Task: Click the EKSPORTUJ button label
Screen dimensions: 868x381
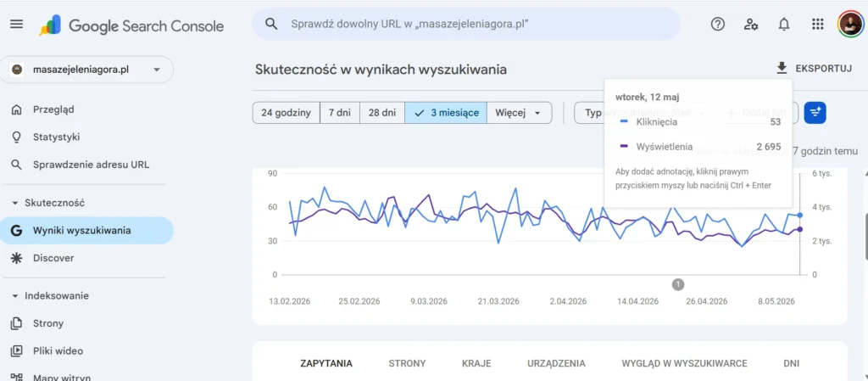Action: point(824,69)
